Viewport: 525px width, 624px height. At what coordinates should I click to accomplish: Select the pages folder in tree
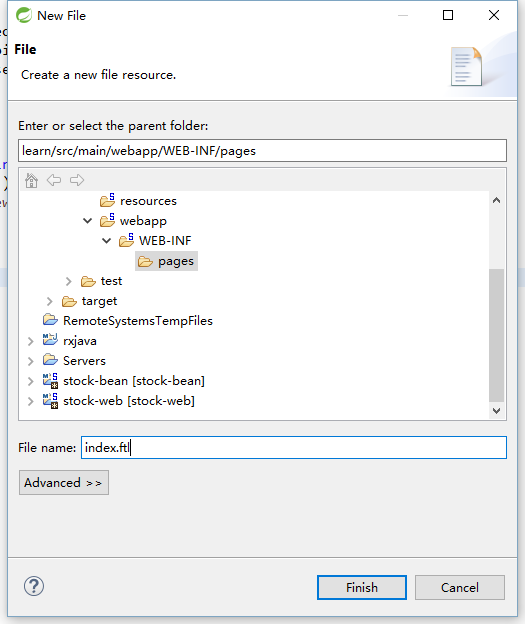(x=166, y=261)
